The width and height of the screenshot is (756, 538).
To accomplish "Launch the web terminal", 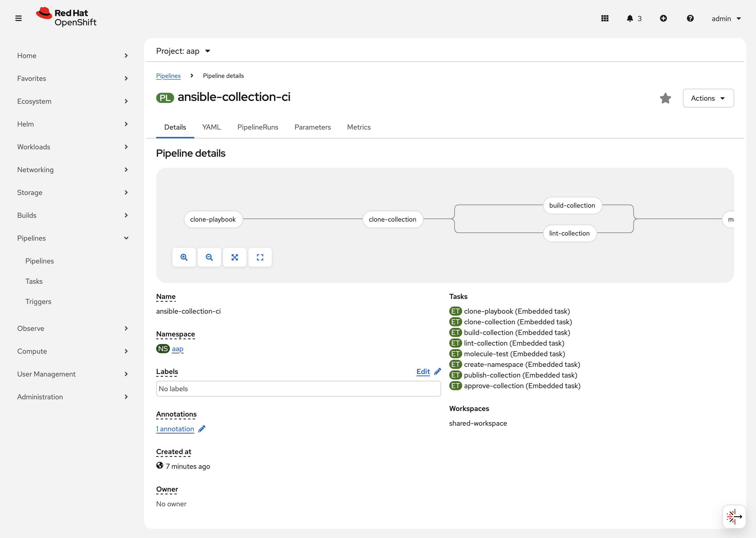I will coord(734,516).
